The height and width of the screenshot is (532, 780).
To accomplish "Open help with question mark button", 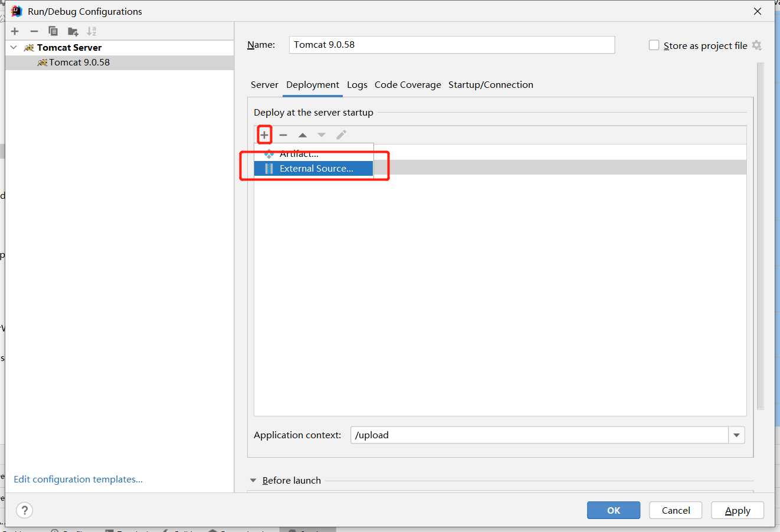I will 24,510.
